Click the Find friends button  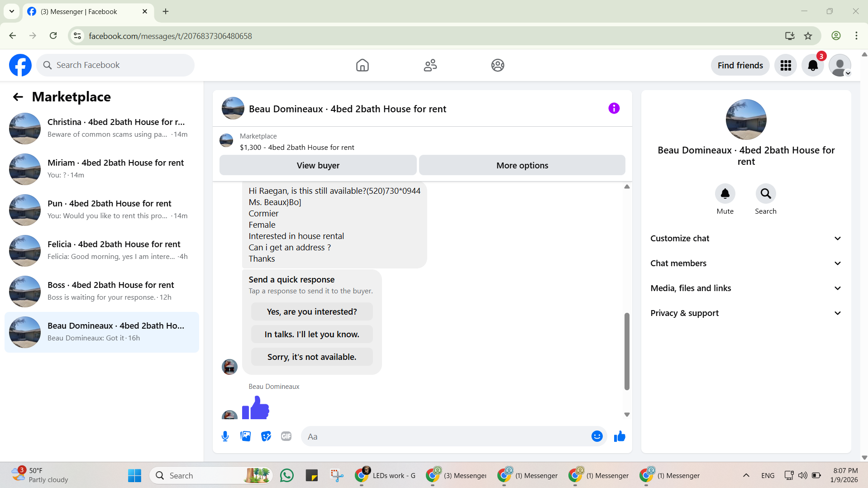pos(740,66)
